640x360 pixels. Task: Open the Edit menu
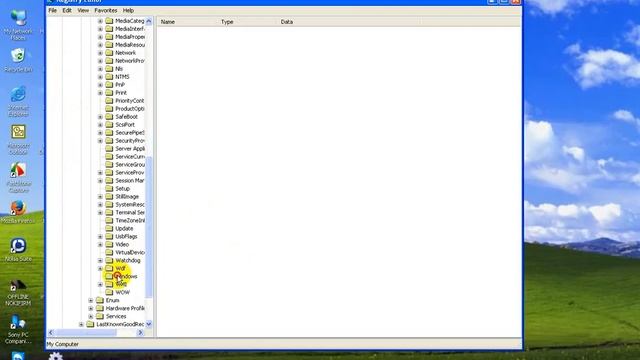pos(67,10)
